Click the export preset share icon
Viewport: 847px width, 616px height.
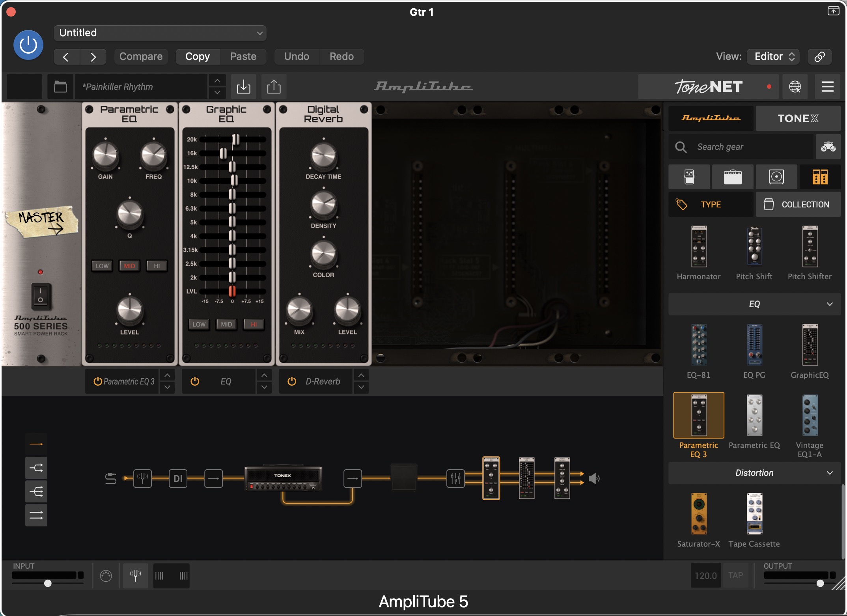click(x=274, y=87)
